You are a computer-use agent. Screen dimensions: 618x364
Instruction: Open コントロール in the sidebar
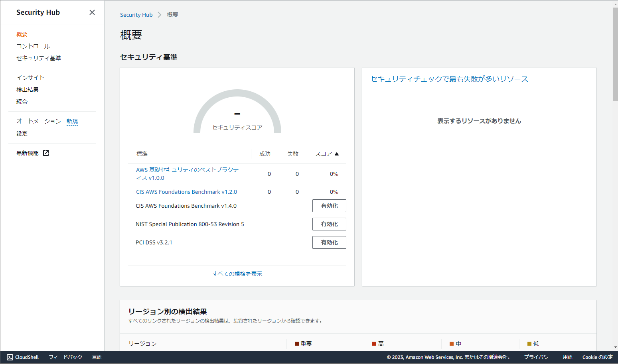click(x=33, y=46)
